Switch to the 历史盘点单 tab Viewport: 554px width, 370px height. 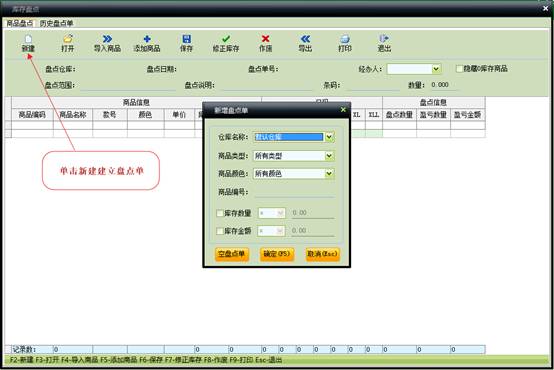[x=56, y=23]
